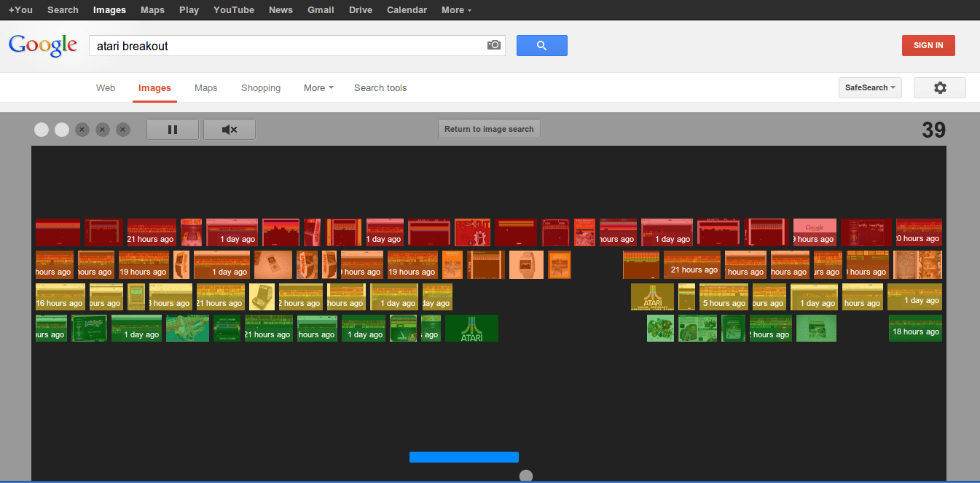Open Calendar from the top bar
This screenshot has height=483, width=980.
407,10
